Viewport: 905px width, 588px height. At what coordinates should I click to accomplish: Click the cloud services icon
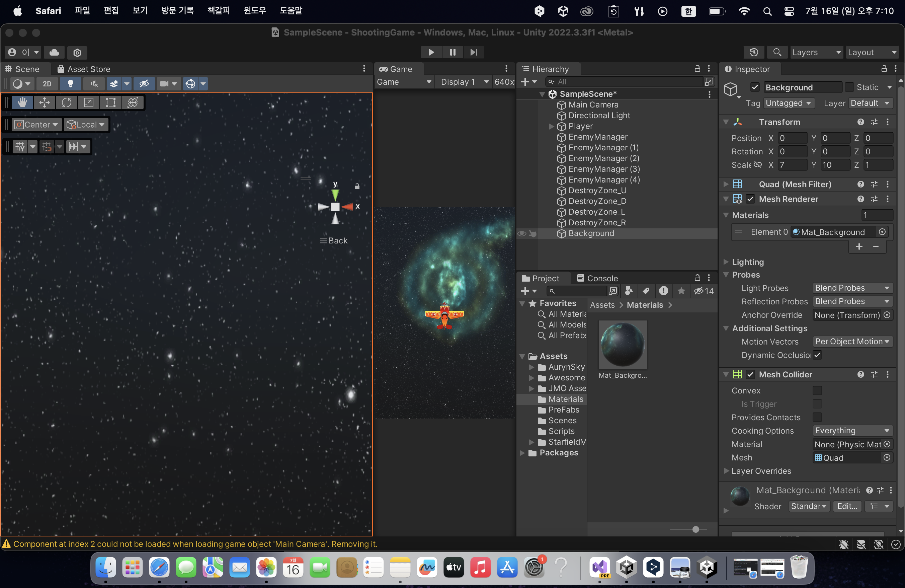[54, 52]
